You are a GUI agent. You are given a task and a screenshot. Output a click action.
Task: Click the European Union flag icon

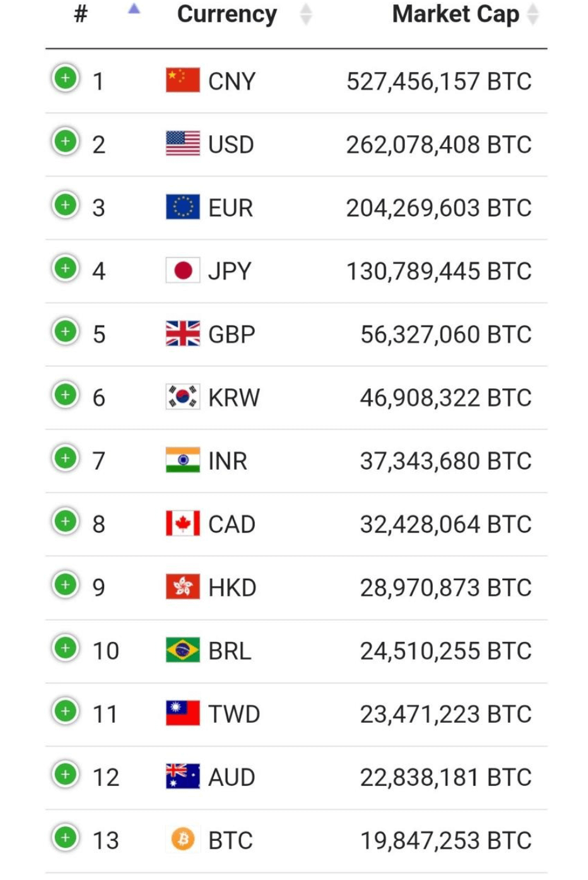[183, 207]
